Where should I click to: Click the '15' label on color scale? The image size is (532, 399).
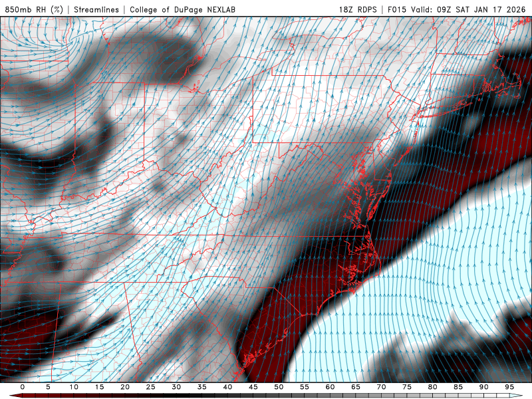[99, 387]
